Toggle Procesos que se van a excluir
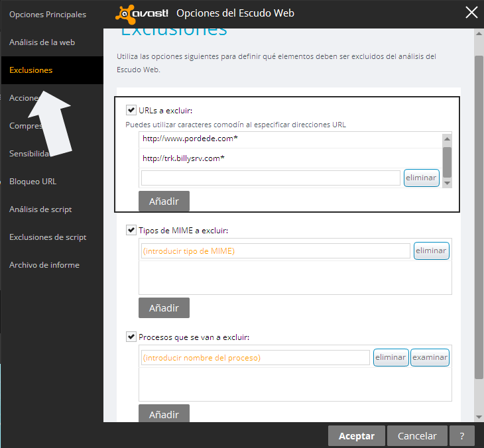The width and height of the screenshot is (484, 448). (131, 337)
